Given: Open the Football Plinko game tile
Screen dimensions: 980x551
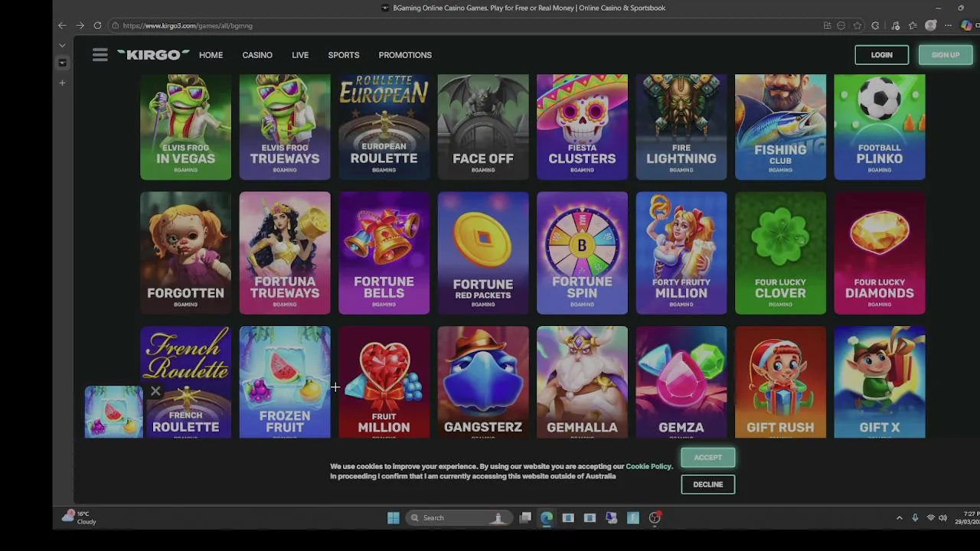Looking at the screenshot, I should (880, 127).
